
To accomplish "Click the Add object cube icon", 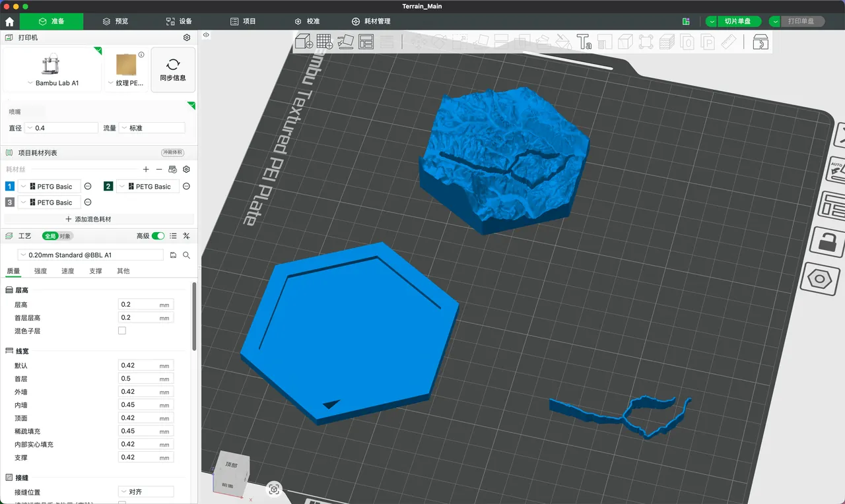I will 304,42.
